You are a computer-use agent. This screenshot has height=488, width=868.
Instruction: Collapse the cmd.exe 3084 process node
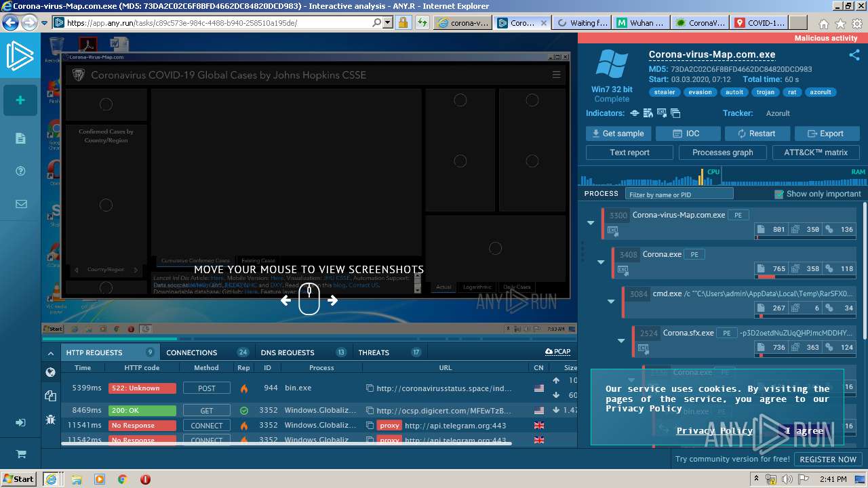pos(611,301)
